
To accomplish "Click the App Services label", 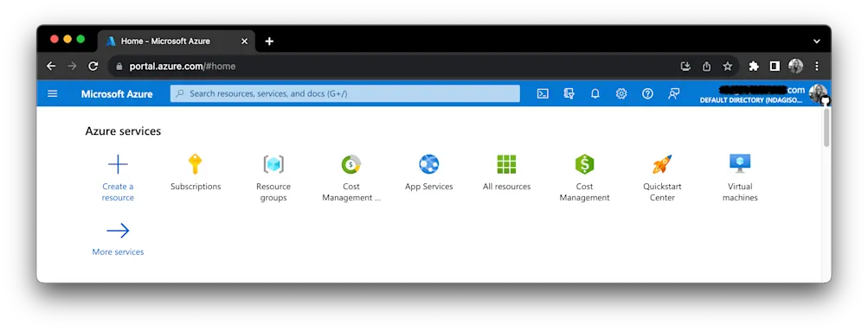I will tap(429, 187).
